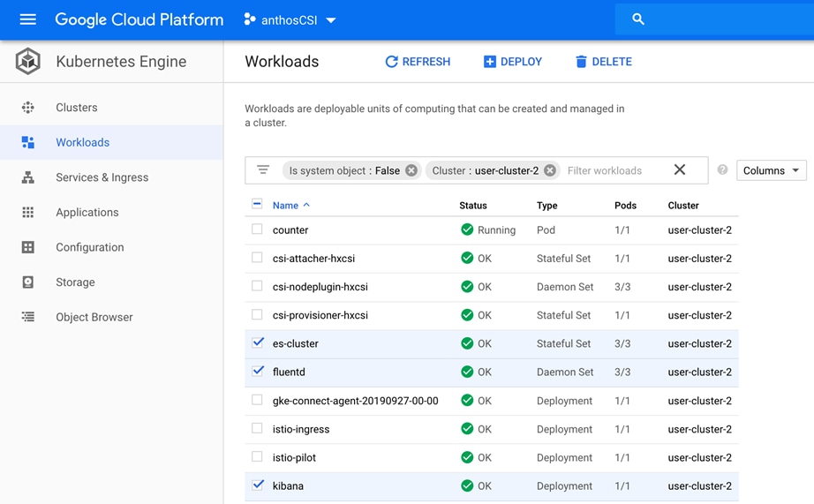The height and width of the screenshot is (504, 814).
Task: Check the csi-attacher-hxcsi row checkbox
Action: coord(257,258)
